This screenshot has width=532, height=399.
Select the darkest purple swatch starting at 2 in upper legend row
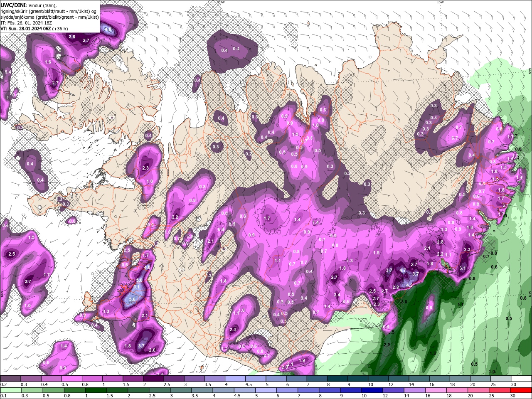153,379
